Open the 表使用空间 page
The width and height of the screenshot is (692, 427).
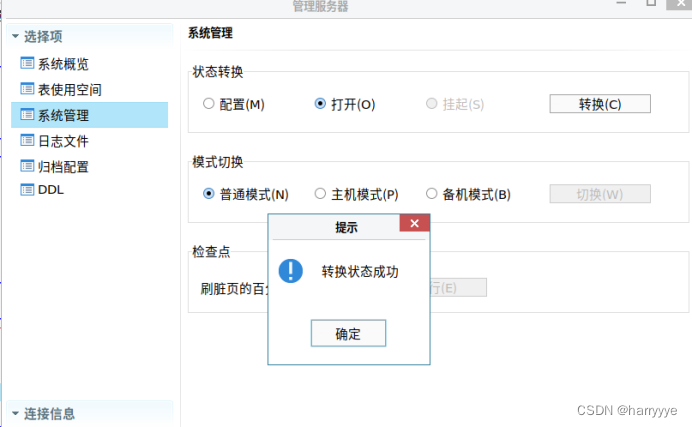pos(89,90)
